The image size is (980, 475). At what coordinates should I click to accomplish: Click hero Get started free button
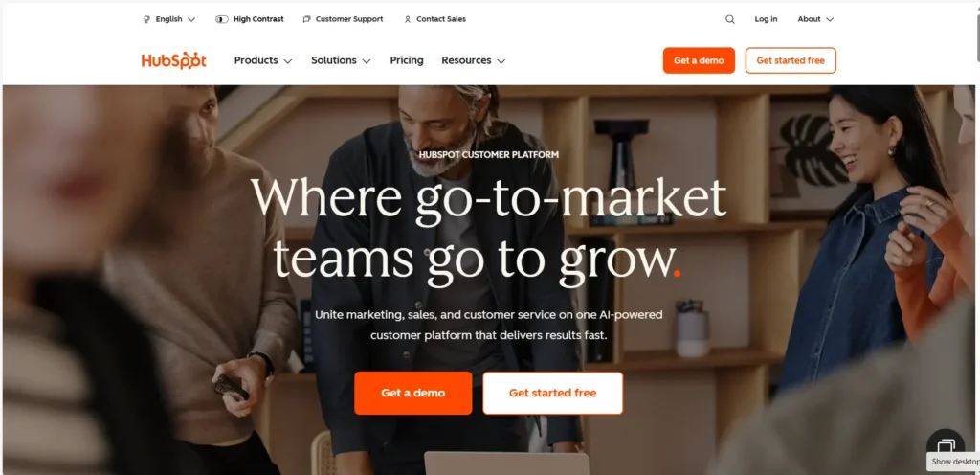tap(553, 394)
